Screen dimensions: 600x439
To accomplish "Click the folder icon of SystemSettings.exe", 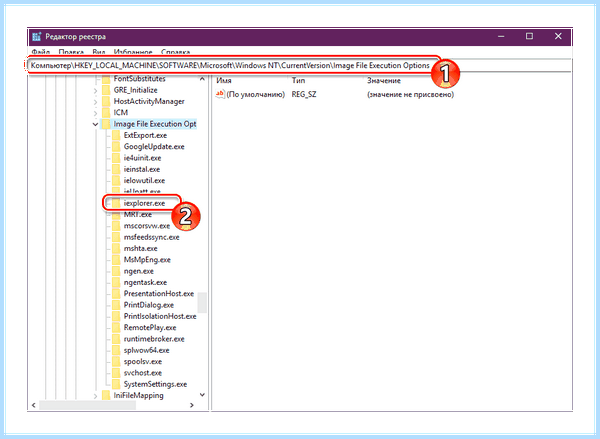I will tap(116, 384).
